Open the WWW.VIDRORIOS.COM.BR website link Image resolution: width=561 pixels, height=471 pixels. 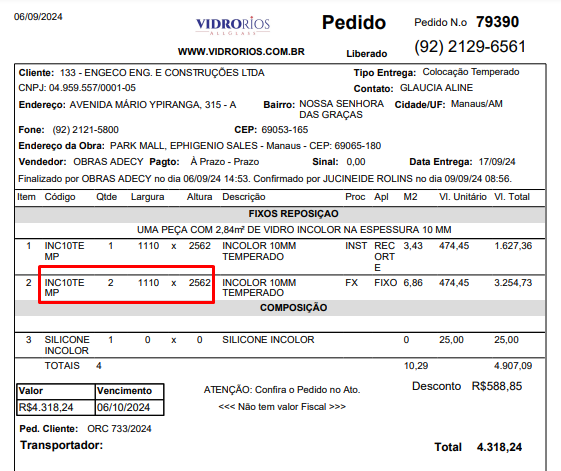[x=241, y=52]
